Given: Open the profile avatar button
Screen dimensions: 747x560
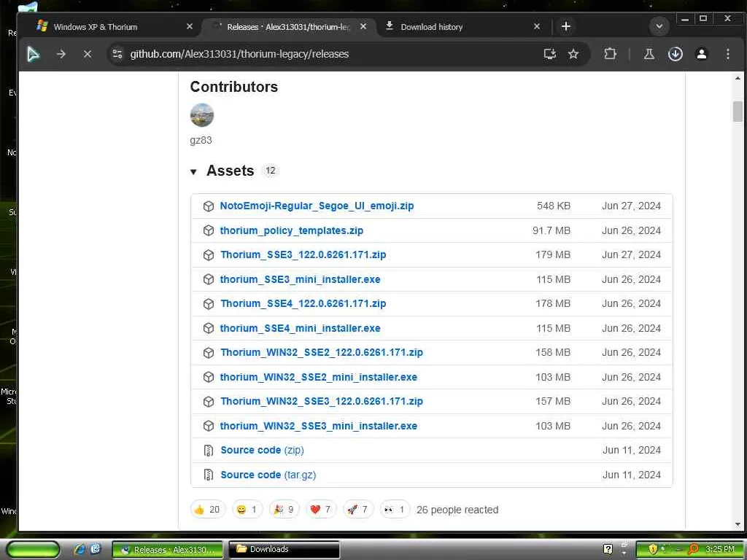Looking at the screenshot, I should (x=701, y=54).
